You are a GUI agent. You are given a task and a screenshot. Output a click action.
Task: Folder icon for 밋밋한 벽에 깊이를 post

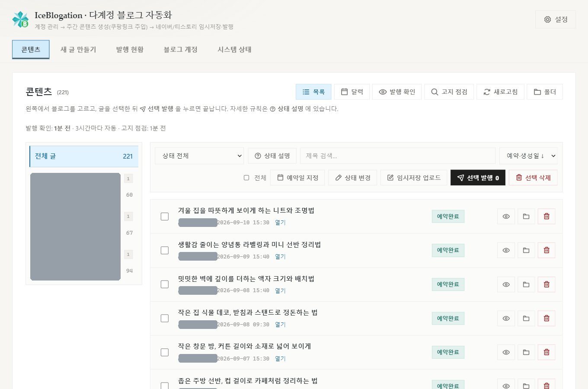point(526,284)
